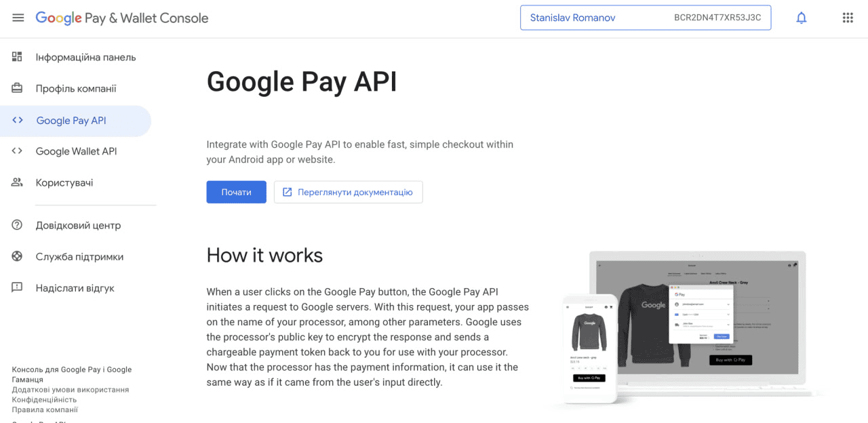Click the people icon for Користувачі
868x423 pixels.
point(18,182)
